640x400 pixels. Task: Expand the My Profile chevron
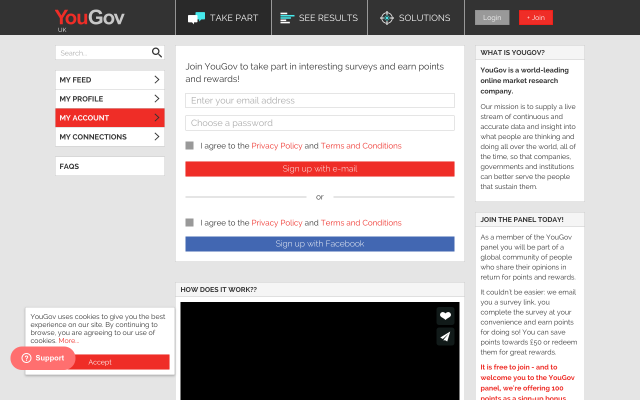tap(157, 98)
